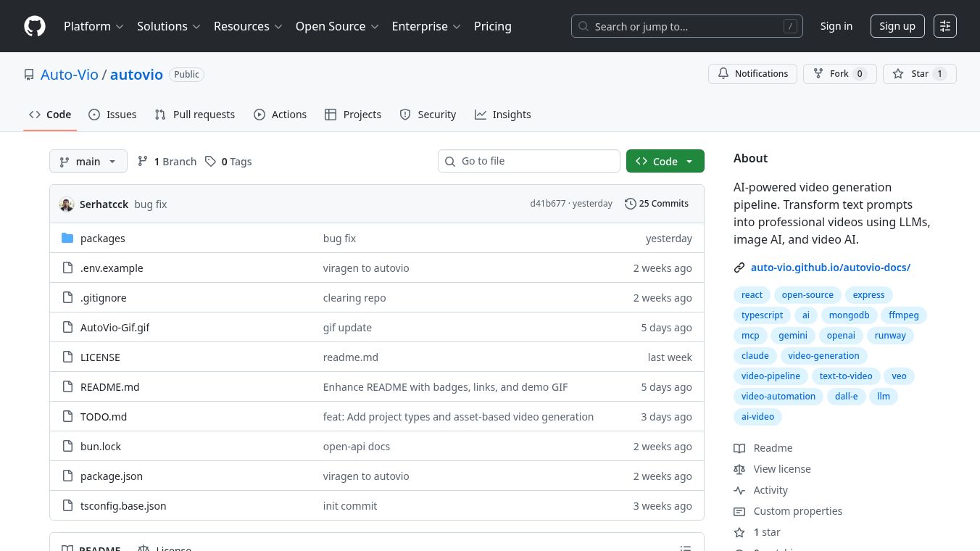
Task: Click Serhatcck's avatar image
Action: 67,204
